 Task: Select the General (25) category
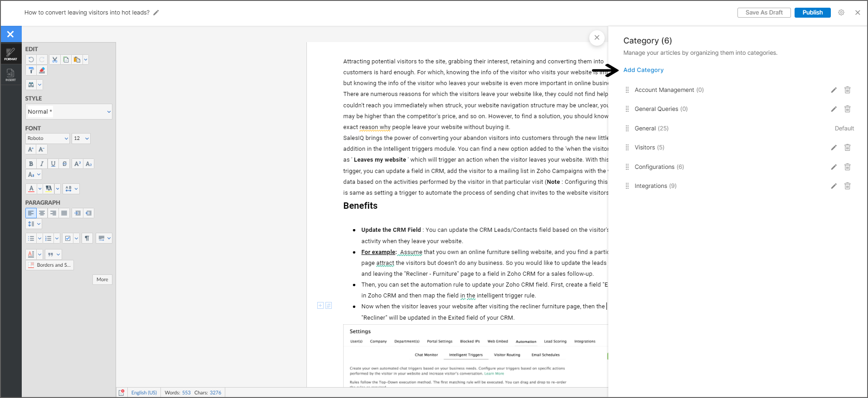pyautogui.click(x=651, y=129)
